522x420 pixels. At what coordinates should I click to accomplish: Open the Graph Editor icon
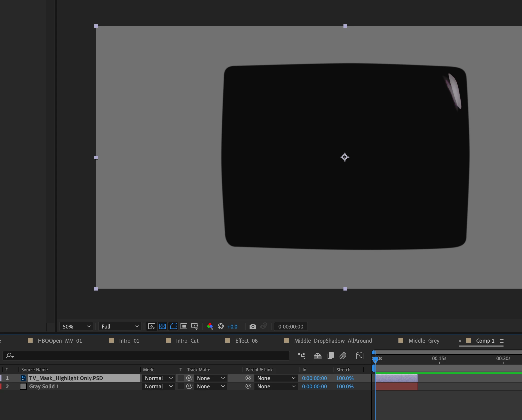pos(359,356)
